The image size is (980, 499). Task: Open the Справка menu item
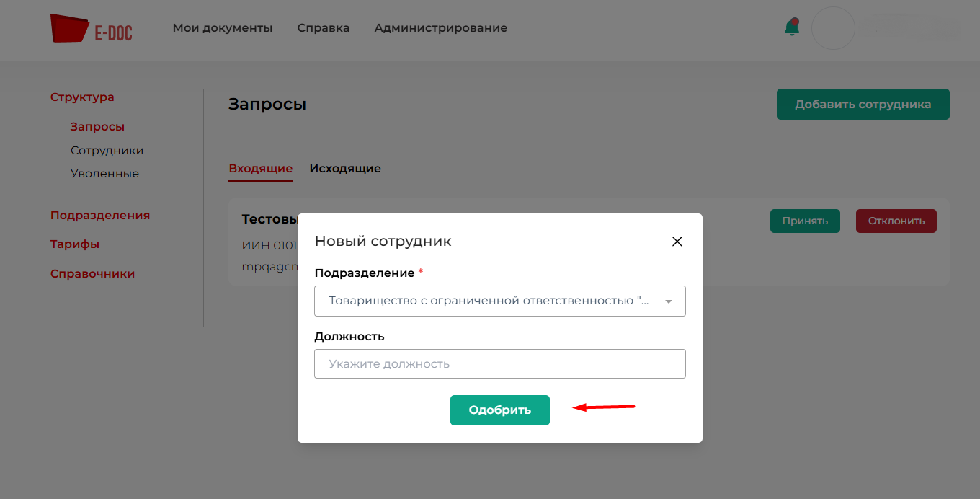[324, 28]
